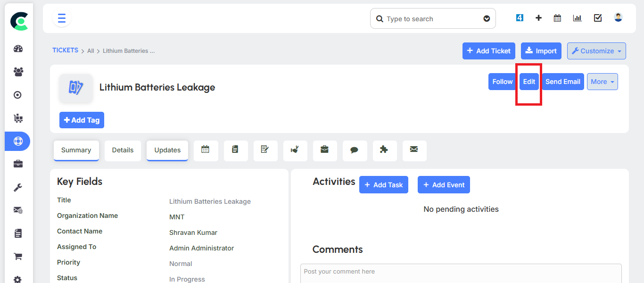
Task: Click the user profile avatar
Action: 618,17
